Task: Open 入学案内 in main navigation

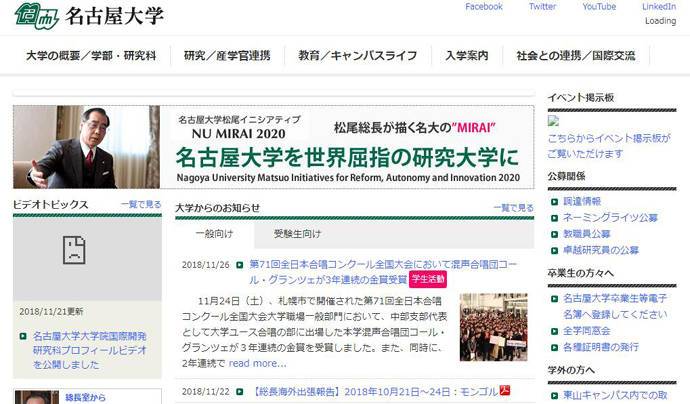Action: 467,56
